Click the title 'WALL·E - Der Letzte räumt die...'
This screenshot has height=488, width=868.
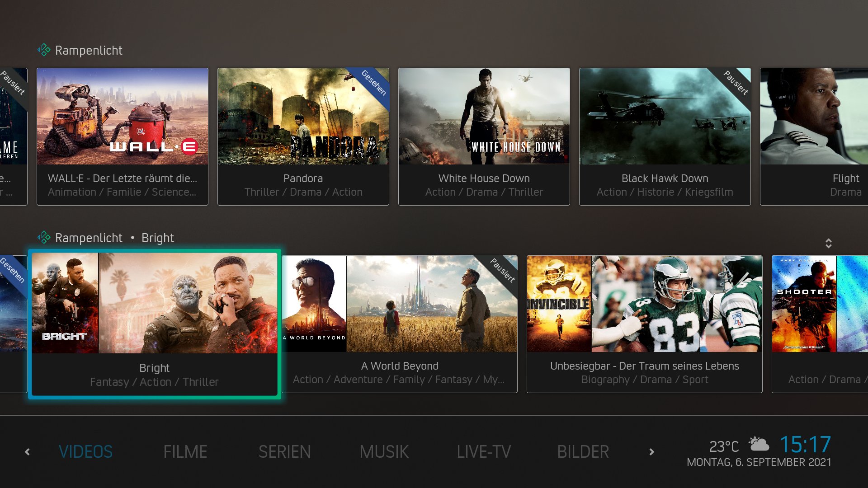[123, 178]
